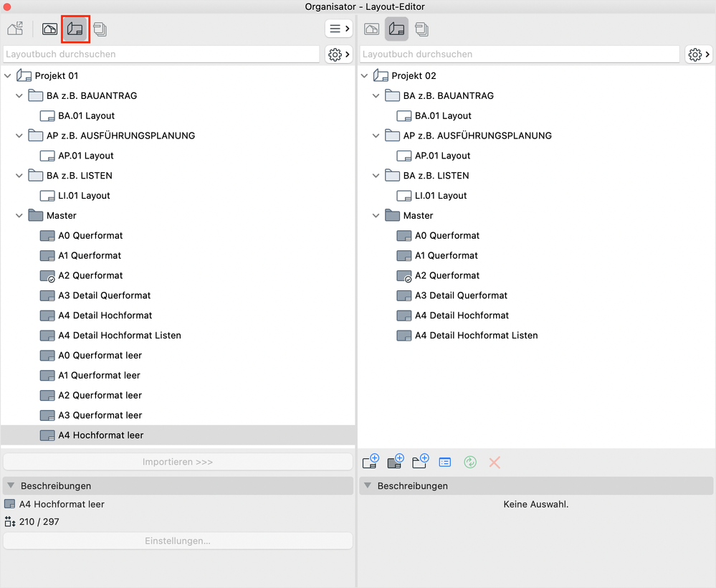Collapse Master folder in Projekt 02

click(x=376, y=216)
